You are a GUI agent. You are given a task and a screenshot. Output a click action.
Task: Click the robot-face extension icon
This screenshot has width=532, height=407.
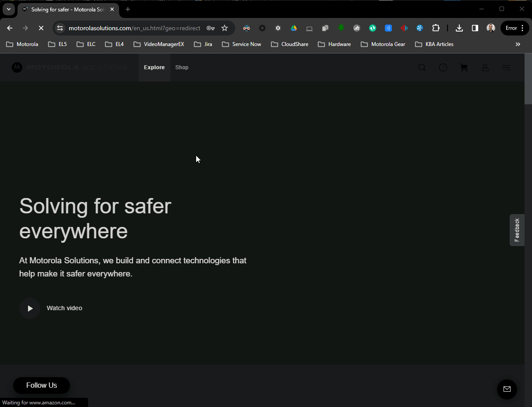point(247,28)
